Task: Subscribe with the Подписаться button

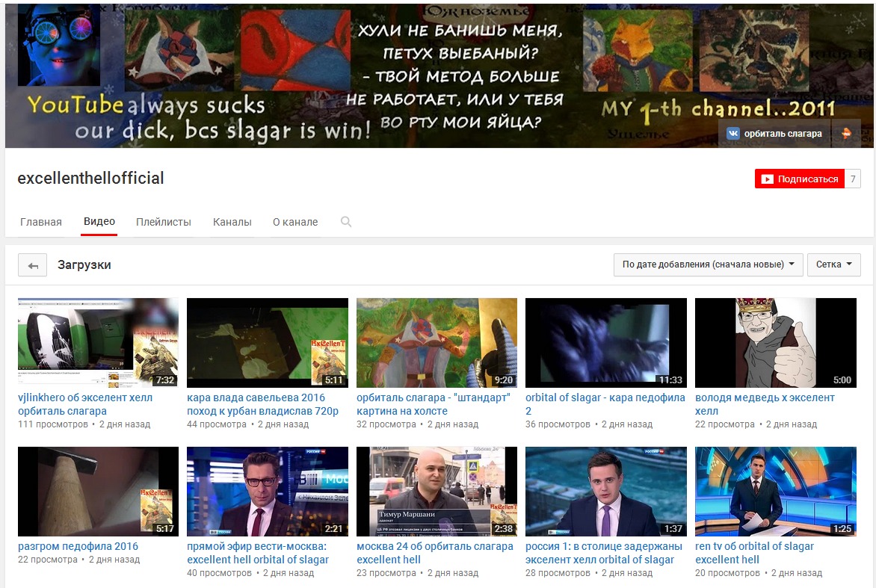Action: coord(800,179)
